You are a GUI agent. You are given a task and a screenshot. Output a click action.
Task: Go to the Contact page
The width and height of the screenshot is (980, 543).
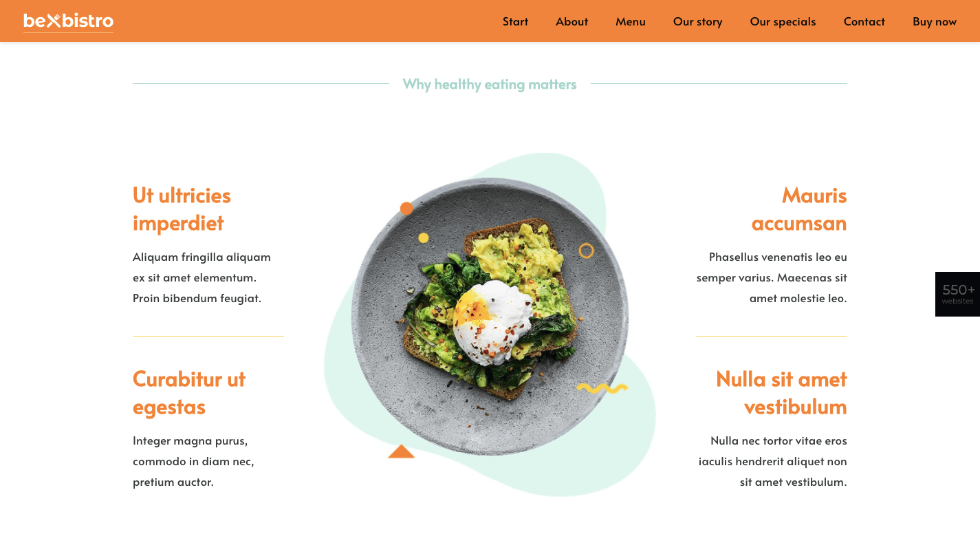click(x=864, y=21)
